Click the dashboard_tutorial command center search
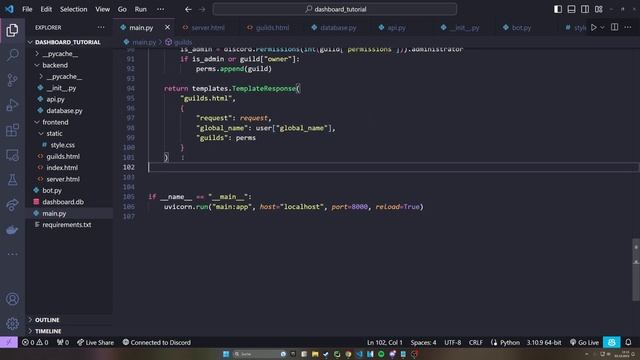640x360 pixels. pyautogui.click(x=335, y=9)
